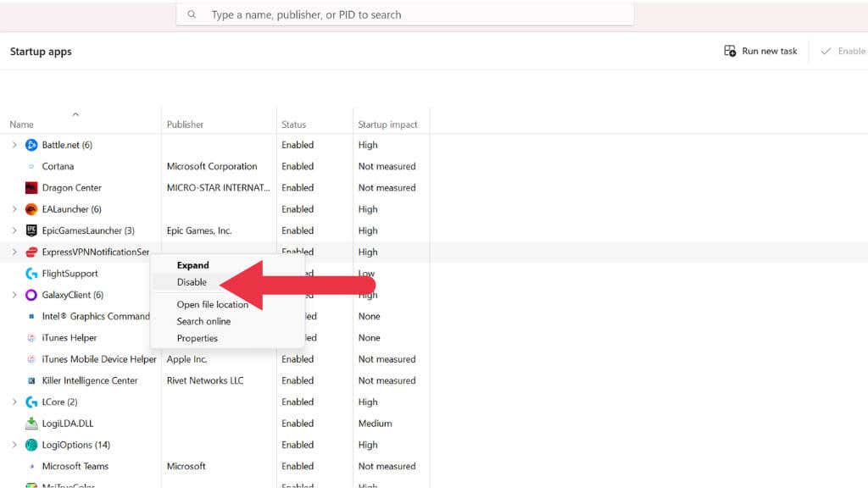868x488 pixels.
Task: Focus the name, publisher, PID search field
Action: point(405,14)
